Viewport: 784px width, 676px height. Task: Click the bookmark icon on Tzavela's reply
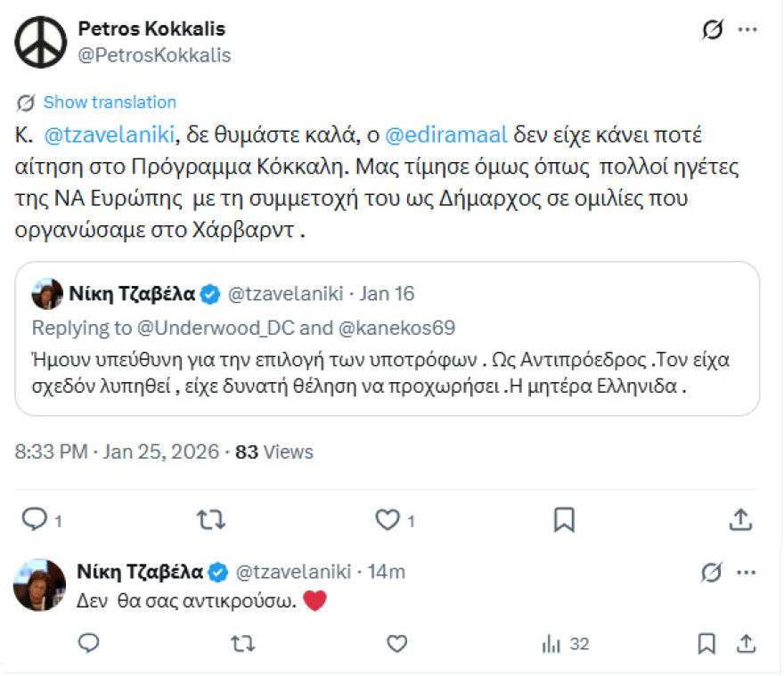coord(707,643)
